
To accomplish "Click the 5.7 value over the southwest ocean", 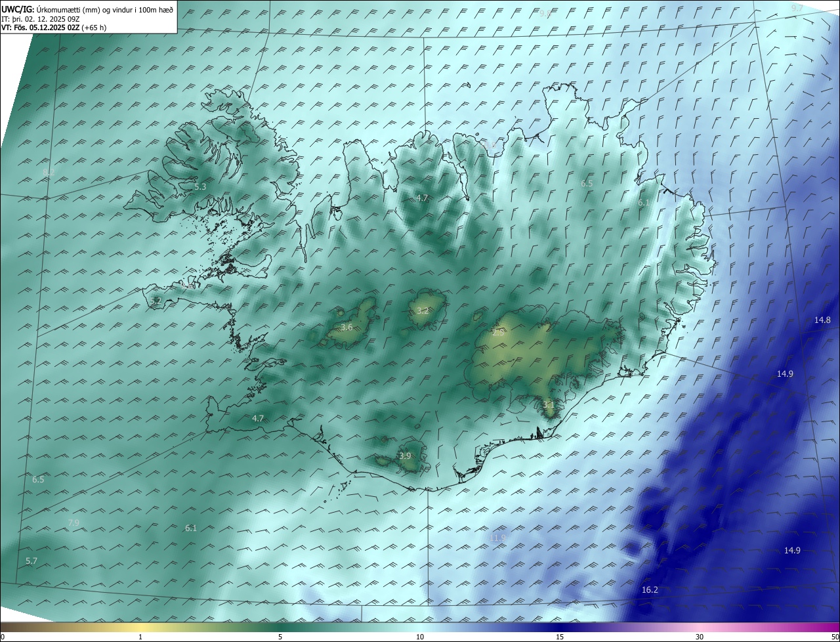I will click(31, 561).
